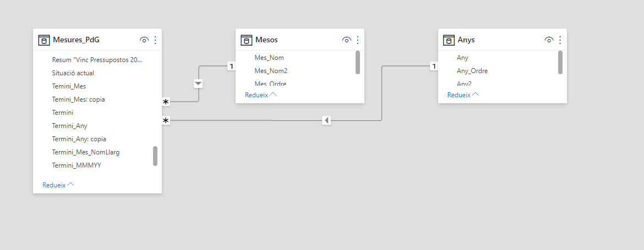Collapse the Mesos table with Redueix

coord(260,95)
